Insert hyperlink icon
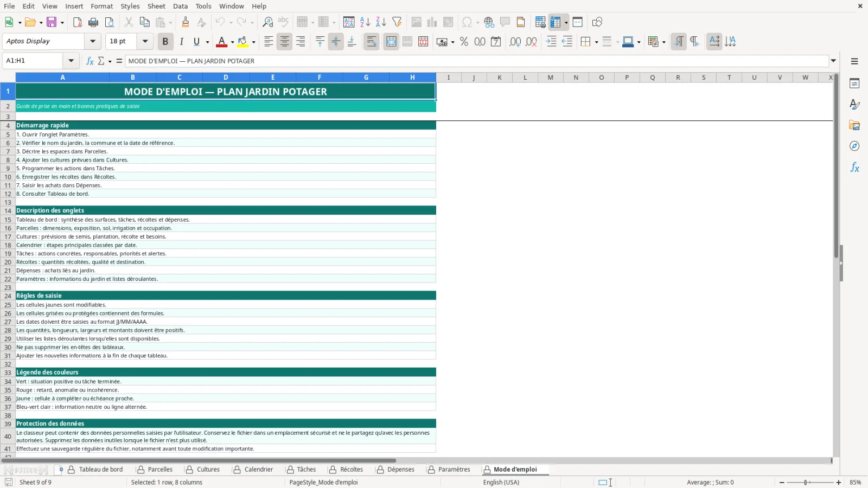Image resolution: width=868 pixels, height=488 pixels. 489,22
